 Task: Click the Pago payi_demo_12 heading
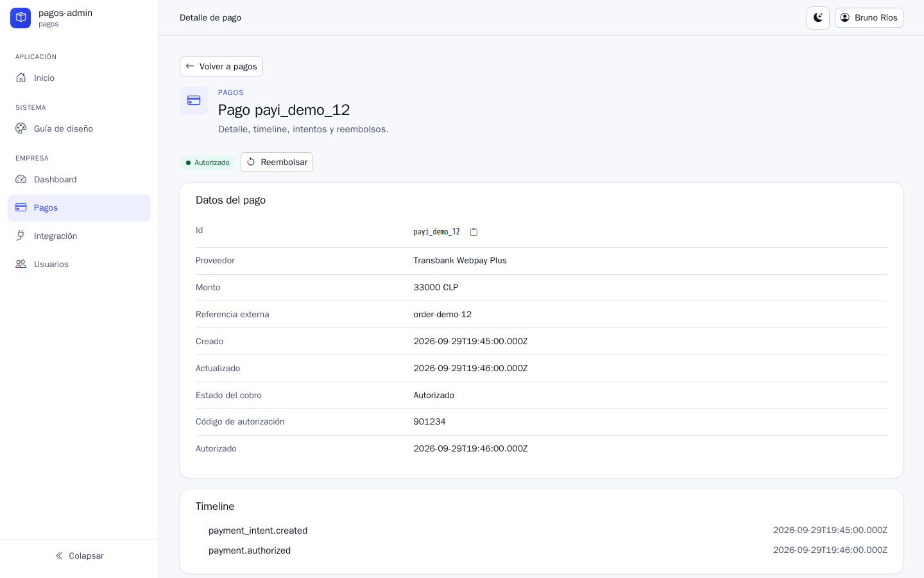[x=284, y=110]
